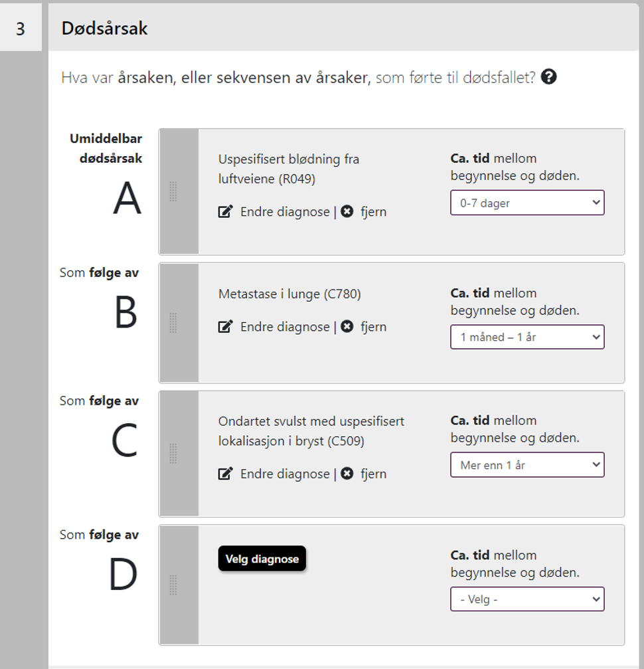Open the 'Mer enn 1 år' dropdown

[x=527, y=464]
